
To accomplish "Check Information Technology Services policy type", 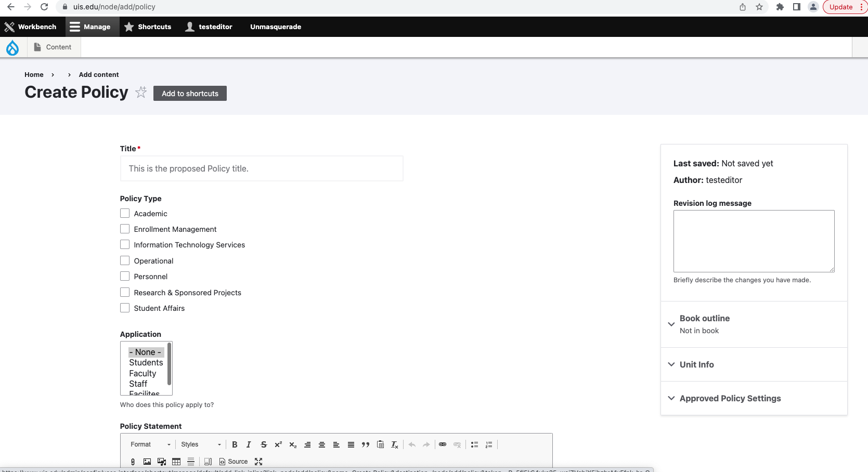I will point(125,244).
